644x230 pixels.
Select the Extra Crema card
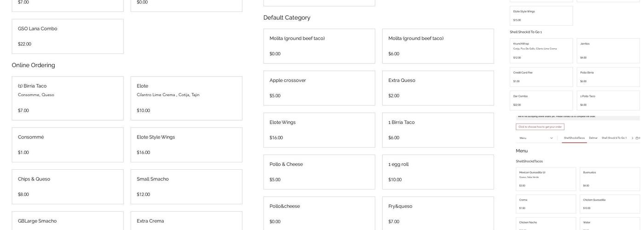[x=186, y=221]
